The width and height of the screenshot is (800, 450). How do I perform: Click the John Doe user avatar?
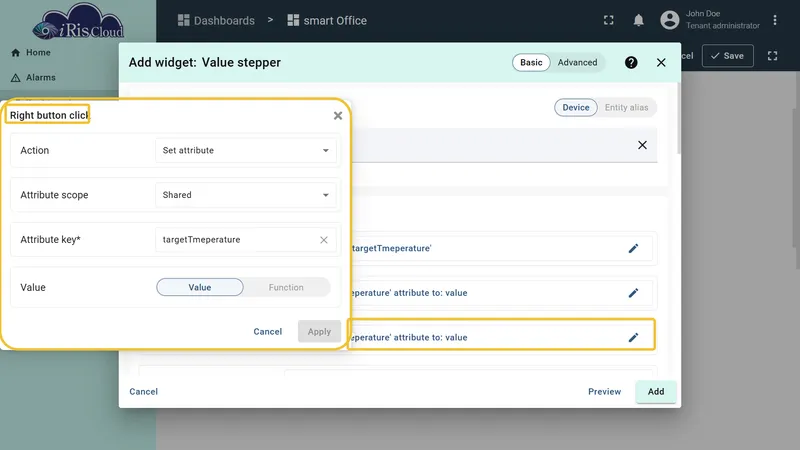[x=670, y=20]
